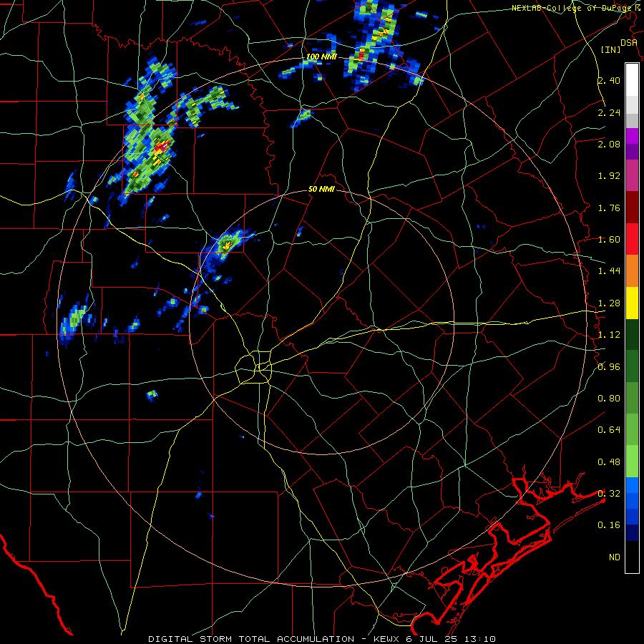Click the light green legend swatch beside 0.48
Image resolution: width=644 pixels, height=644 pixels.
click(632, 462)
